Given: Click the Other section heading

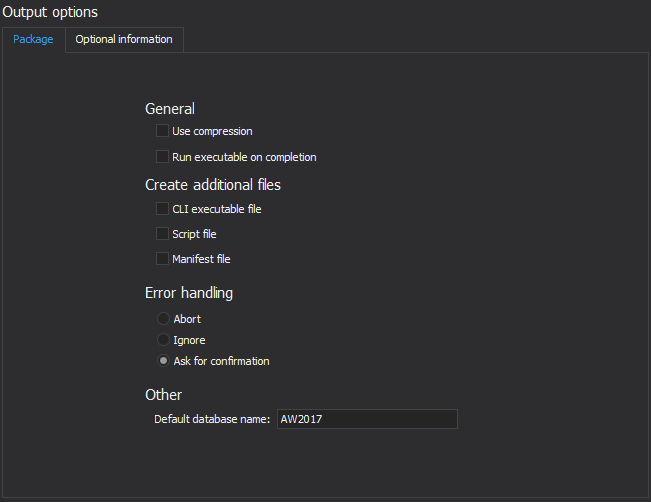Looking at the screenshot, I should click(x=163, y=395).
